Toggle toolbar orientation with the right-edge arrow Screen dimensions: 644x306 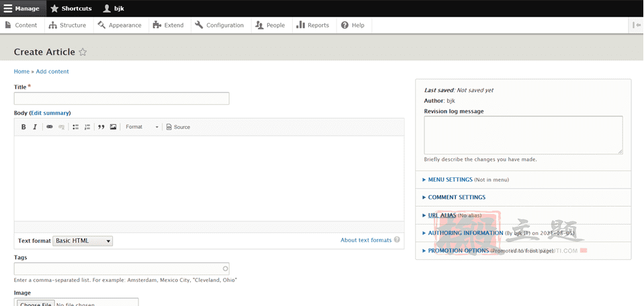(x=637, y=25)
